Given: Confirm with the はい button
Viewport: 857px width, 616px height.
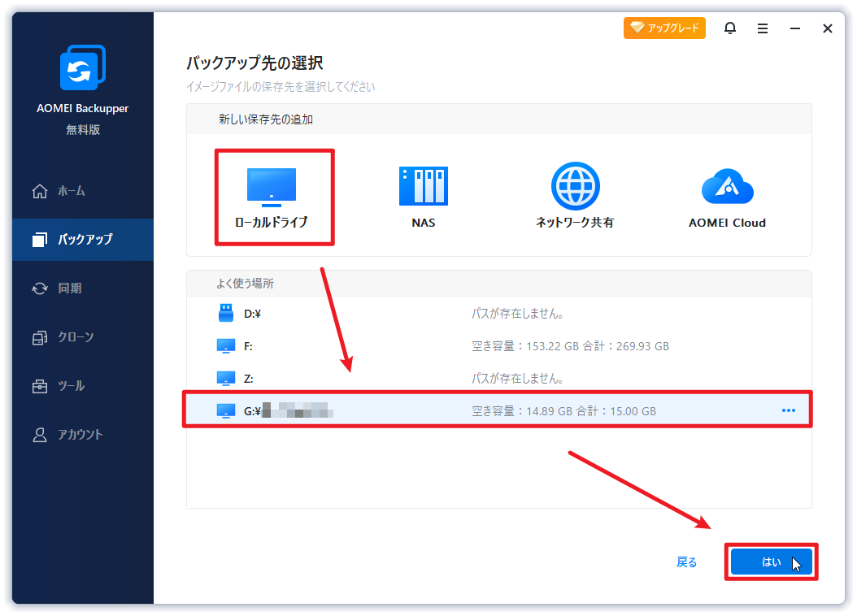Looking at the screenshot, I should [771, 562].
